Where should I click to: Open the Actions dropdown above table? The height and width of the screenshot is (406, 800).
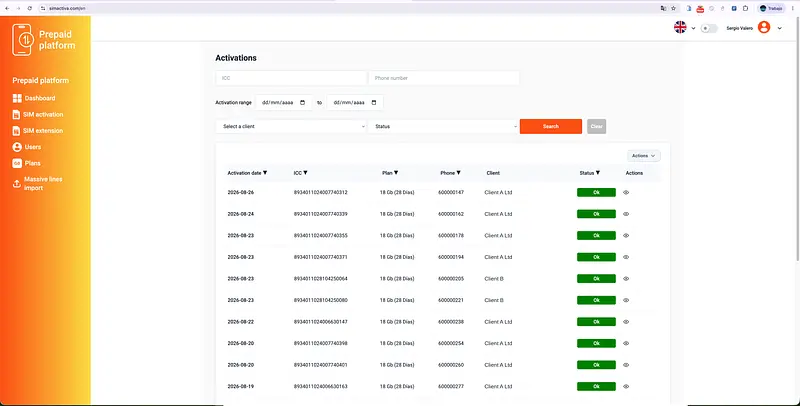tap(643, 156)
